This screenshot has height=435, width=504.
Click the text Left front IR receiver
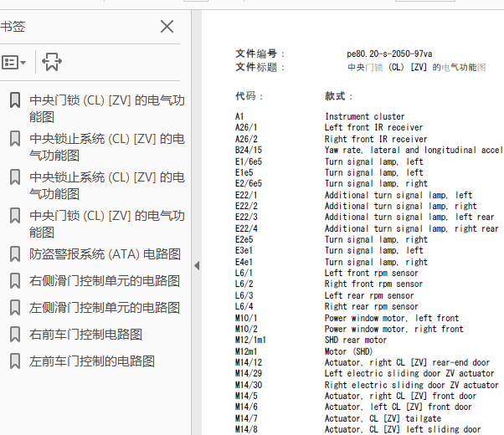coord(374,127)
